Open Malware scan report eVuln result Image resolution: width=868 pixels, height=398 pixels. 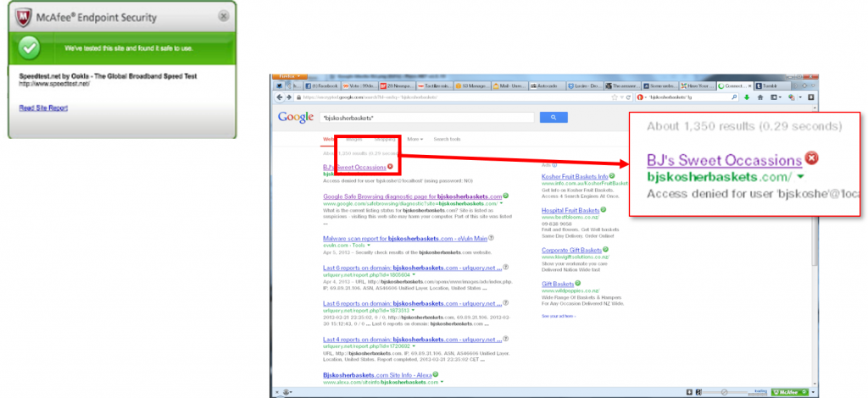pyautogui.click(x=404, y=238)
